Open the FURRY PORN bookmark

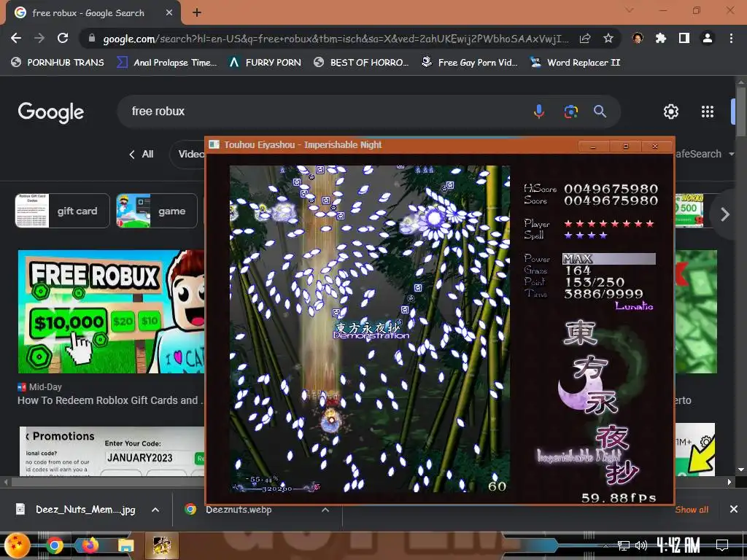266,63
